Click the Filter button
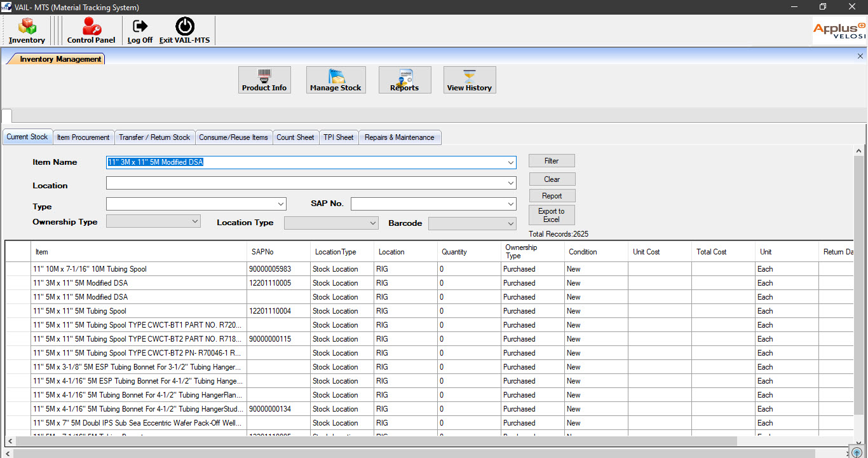The image size is (868, 458). pos(552,161)
